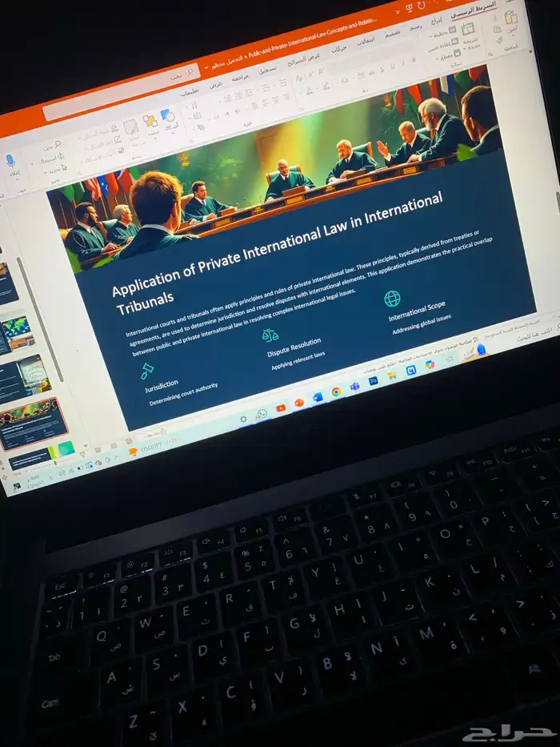This screenshot has width=560, height=747.
Task: Open the Insert (إدراج) ribbon tab
Action: point(436,21)
